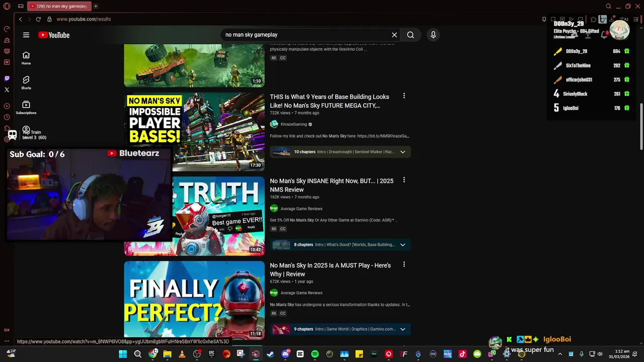Open a new browser tab with plus
Screen dimensions: 644x362
coord(96,6)
